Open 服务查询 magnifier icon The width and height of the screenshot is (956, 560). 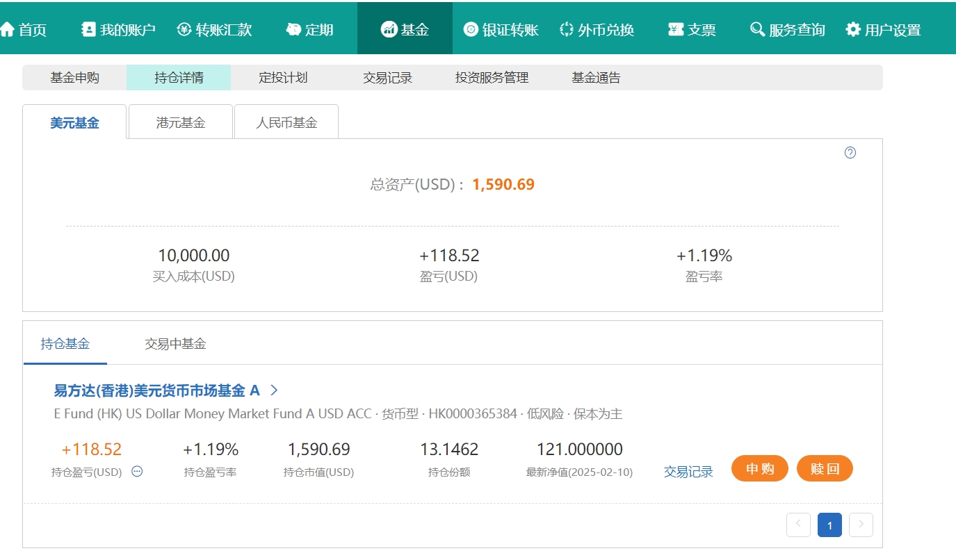(757, 29)
